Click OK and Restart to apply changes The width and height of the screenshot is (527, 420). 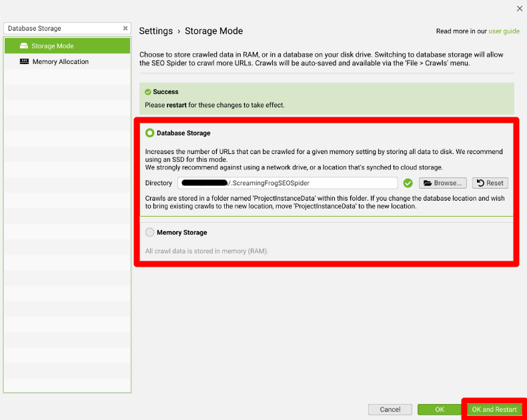tap(494, 409)
